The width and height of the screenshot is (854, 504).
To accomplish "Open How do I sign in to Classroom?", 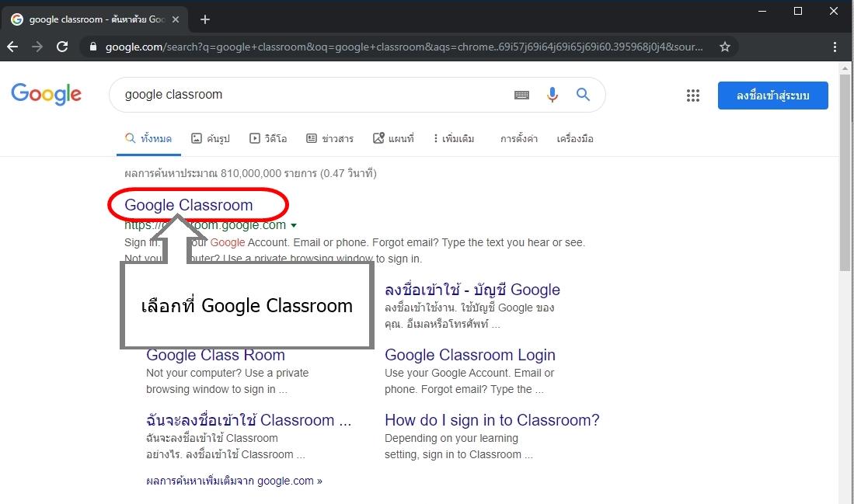I will pyautogui.click(x=492, y=420).
